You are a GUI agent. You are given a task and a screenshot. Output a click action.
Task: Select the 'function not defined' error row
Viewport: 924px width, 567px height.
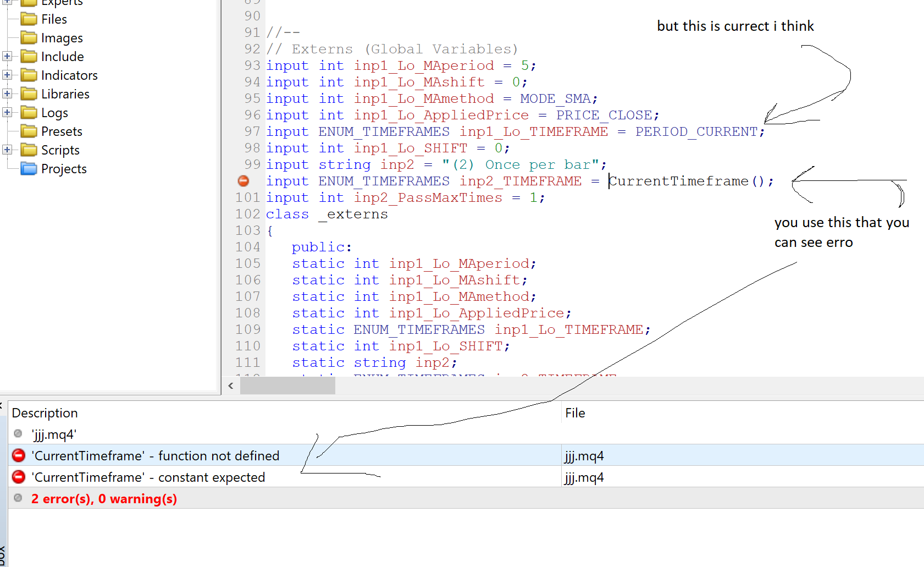pos(466,455)
